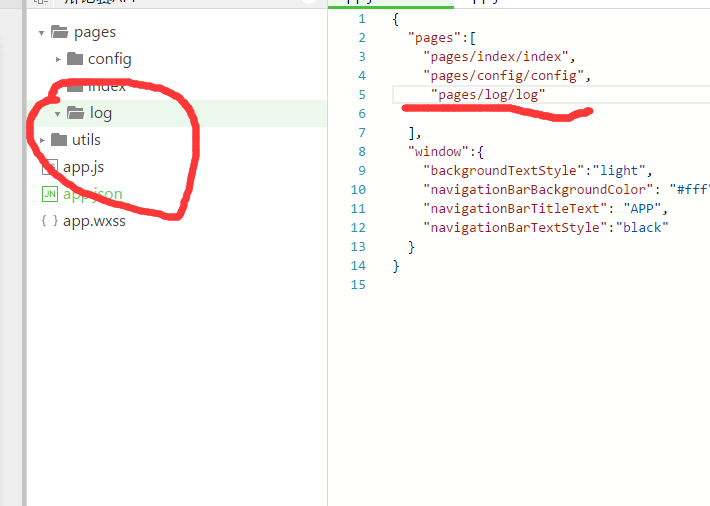Select the index folder in tree
710x506 pixels.
tap(106, 86)
